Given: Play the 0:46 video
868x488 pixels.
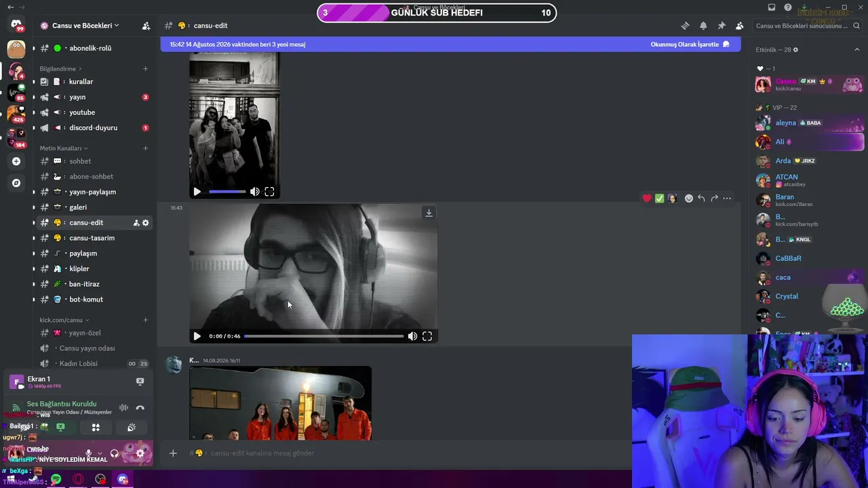Looking at the screenshot, I should [x=197, y=336].
